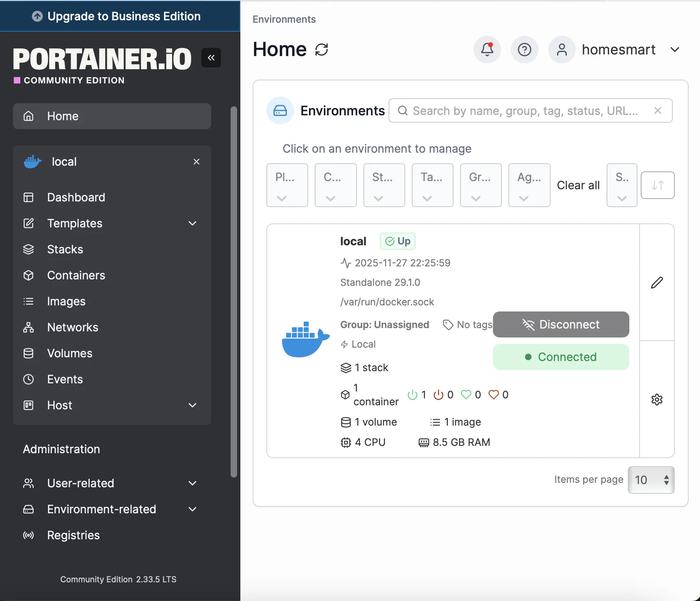
Task: Click Upgrade to Business Edition banner
Action: coord(120,16)
